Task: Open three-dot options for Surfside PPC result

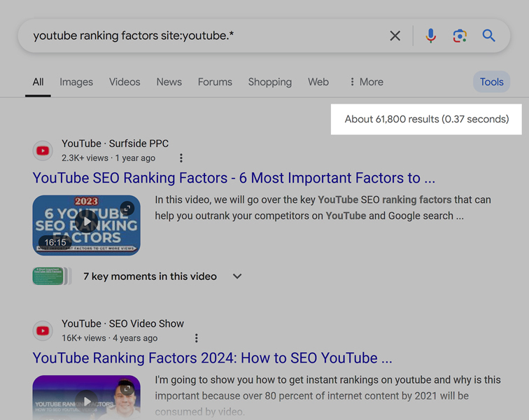Action: 181,158
